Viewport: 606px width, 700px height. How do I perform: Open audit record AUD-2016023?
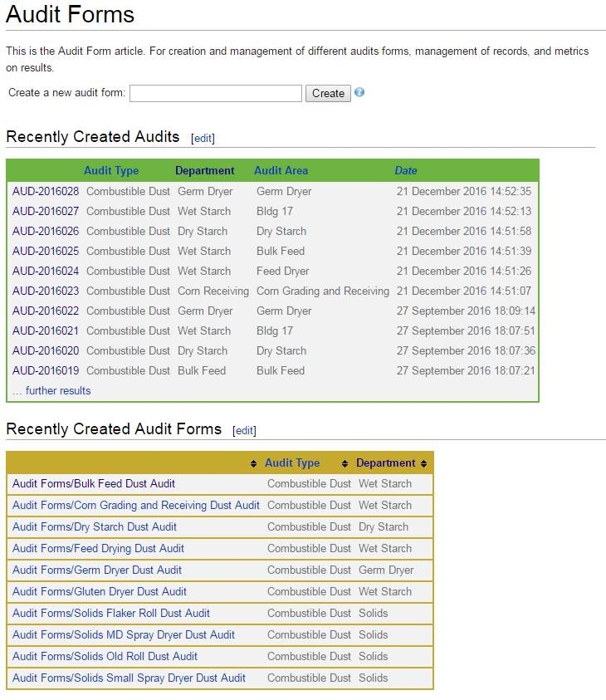point(46,291)
